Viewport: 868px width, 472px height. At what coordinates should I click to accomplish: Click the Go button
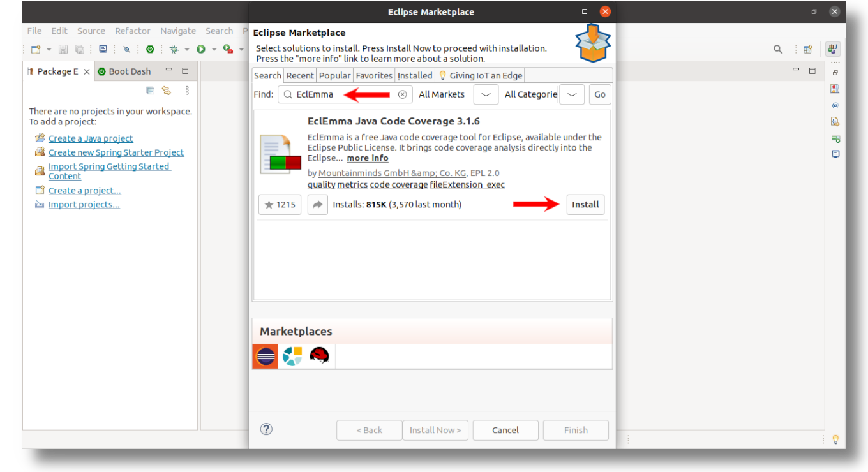click(x=600, y=94)
